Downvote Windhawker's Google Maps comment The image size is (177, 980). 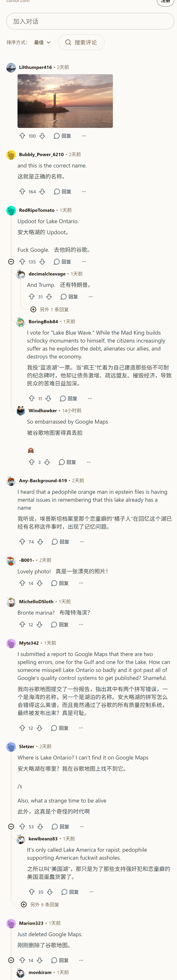pyautogui.click(x=47, y=462)
